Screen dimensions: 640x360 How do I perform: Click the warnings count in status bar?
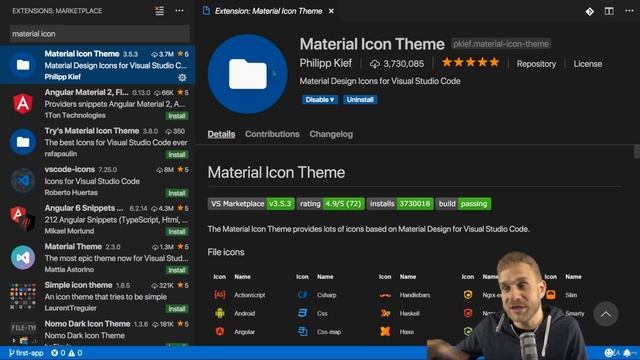pos(76,353)
